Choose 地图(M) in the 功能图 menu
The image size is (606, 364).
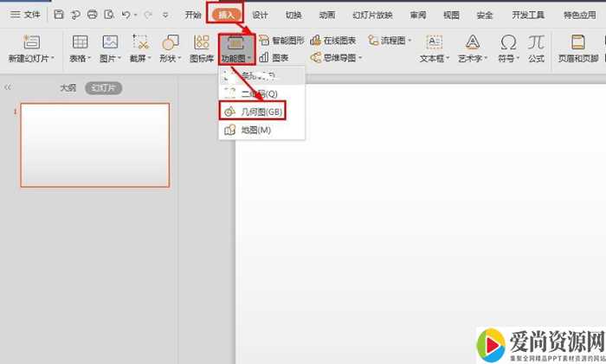pyautogui.click(x=248, y=130)
